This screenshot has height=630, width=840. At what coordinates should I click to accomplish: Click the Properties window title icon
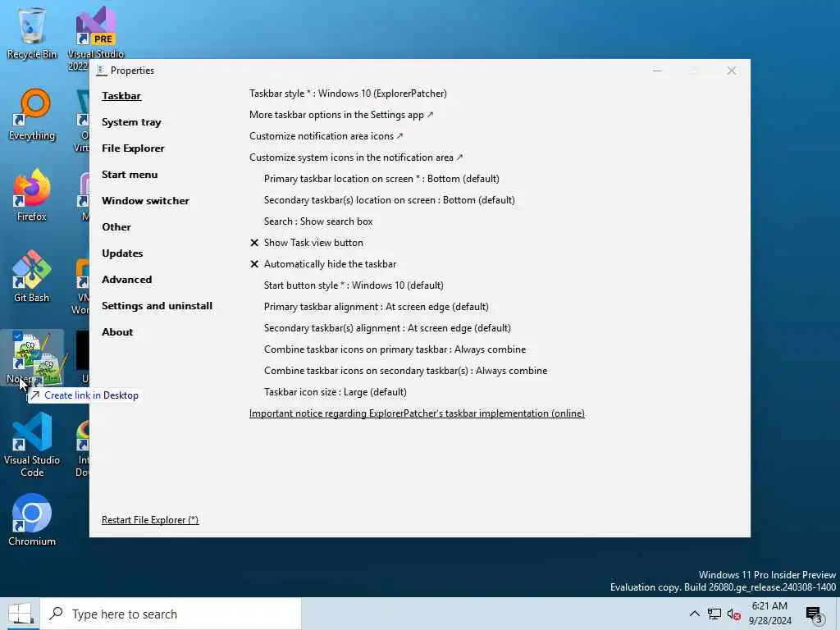pyautogui.click(x=101, y=71)
